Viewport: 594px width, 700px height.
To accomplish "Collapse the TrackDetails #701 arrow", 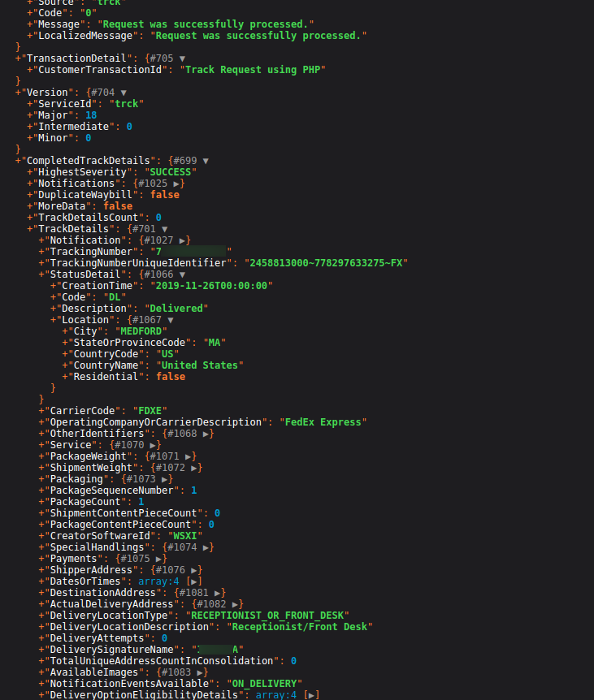I will tap(164, 229).
